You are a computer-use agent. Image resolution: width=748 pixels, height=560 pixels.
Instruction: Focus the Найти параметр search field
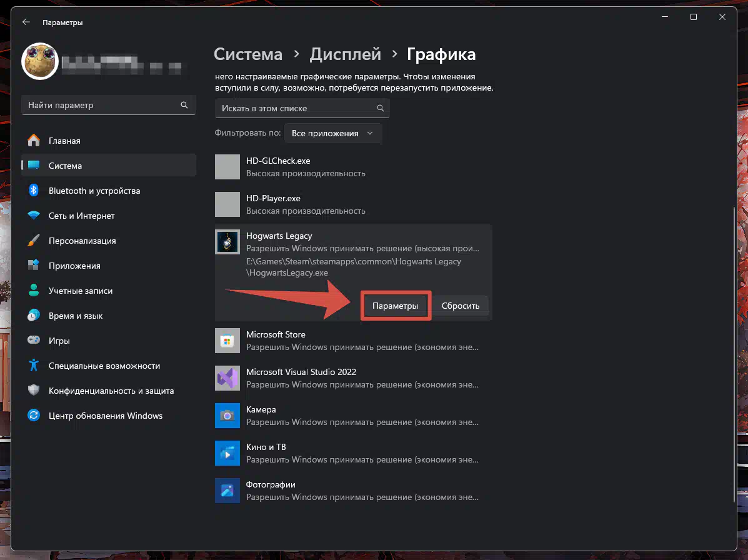pyautogui.click(x=109, y=105)
